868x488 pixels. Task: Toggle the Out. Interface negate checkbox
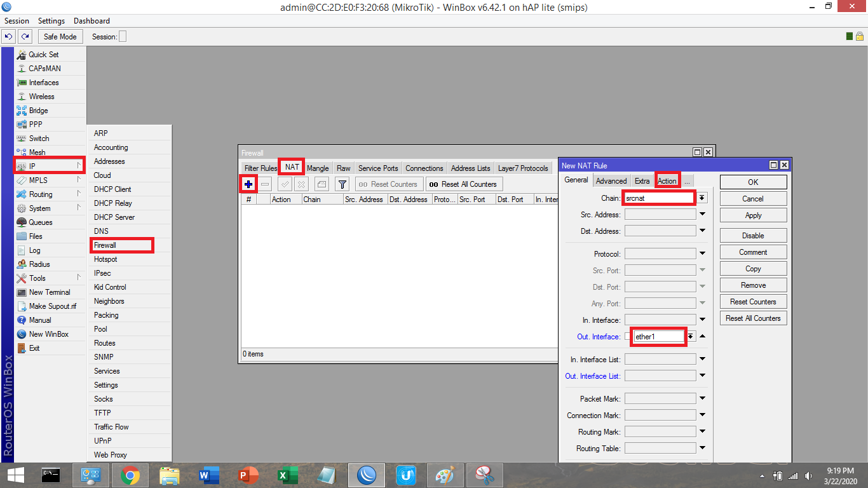pos(628,337)
